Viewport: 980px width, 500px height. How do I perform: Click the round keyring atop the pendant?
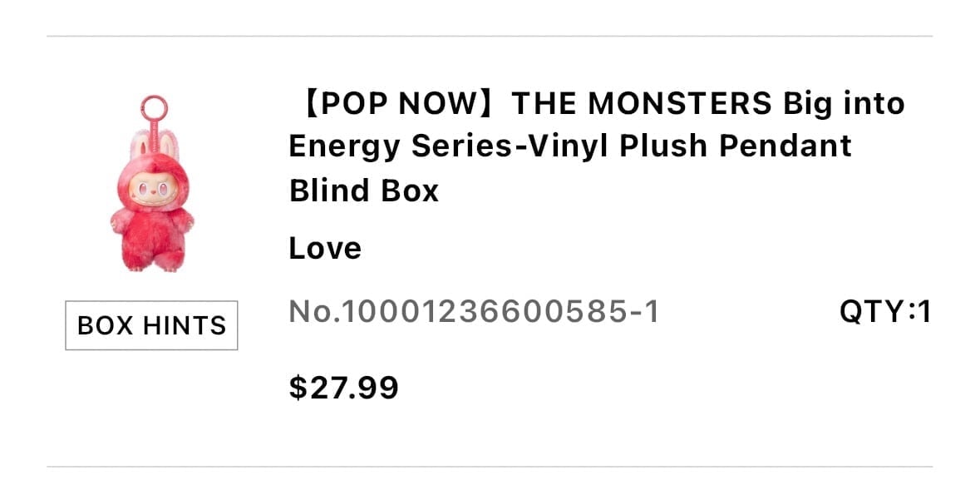point(154,107)
